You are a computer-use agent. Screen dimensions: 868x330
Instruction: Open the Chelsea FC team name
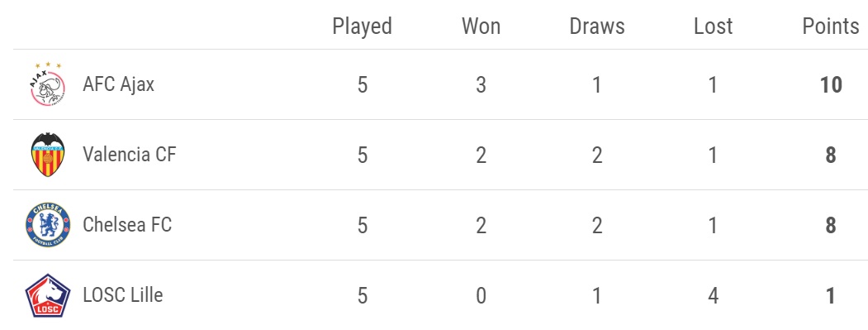[x=127, y=225]
